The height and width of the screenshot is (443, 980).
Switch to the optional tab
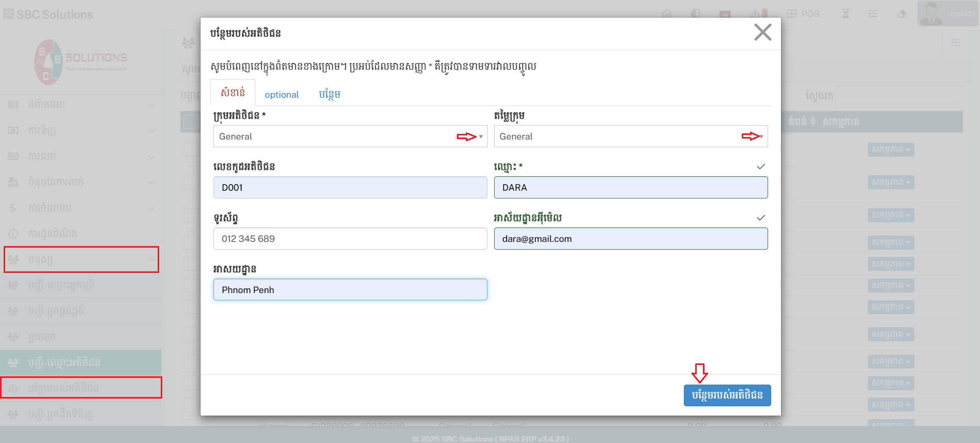[x=282, y=95]
